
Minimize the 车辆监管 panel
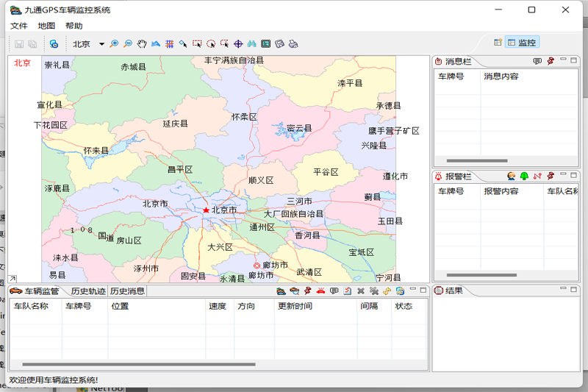pyautogui.click(x=413, y=290)
